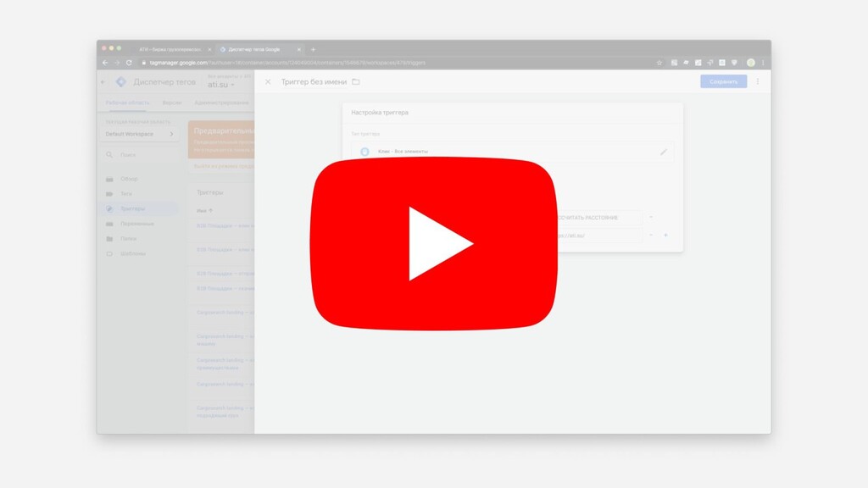Click the browser forward arrow
The height and width of the screenshot is (488, 868).
(x=117, y=63)
